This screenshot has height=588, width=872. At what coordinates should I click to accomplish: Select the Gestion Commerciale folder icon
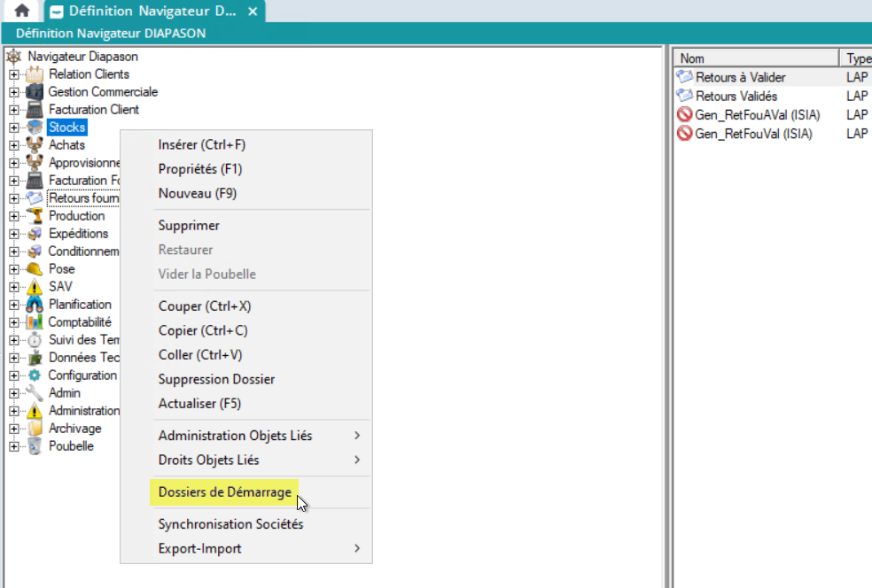(x=35, y=92)
